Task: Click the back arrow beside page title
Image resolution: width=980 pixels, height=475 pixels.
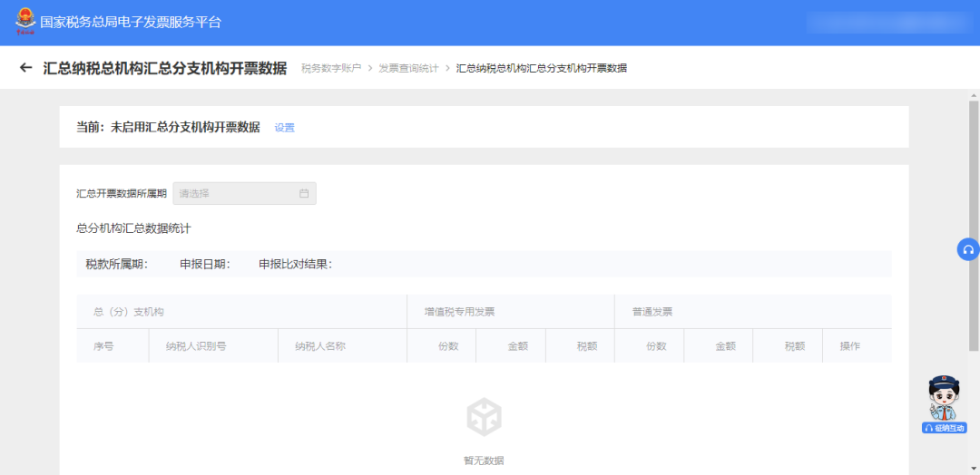Action: (x=25, y=67)
